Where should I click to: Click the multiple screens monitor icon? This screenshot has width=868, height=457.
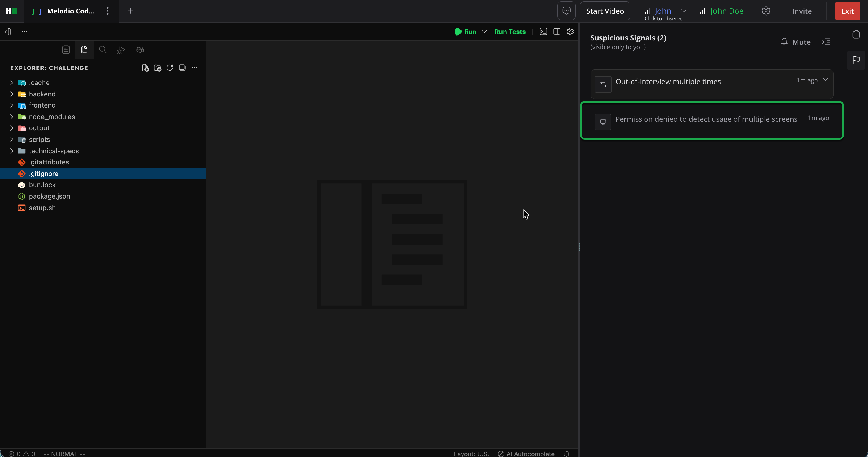(x=603, y=122)
